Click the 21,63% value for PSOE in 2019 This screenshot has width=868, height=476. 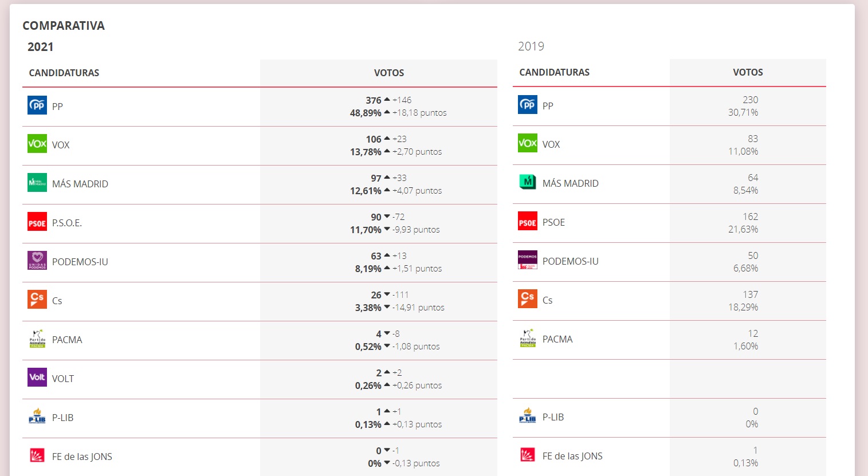point(743,229)
